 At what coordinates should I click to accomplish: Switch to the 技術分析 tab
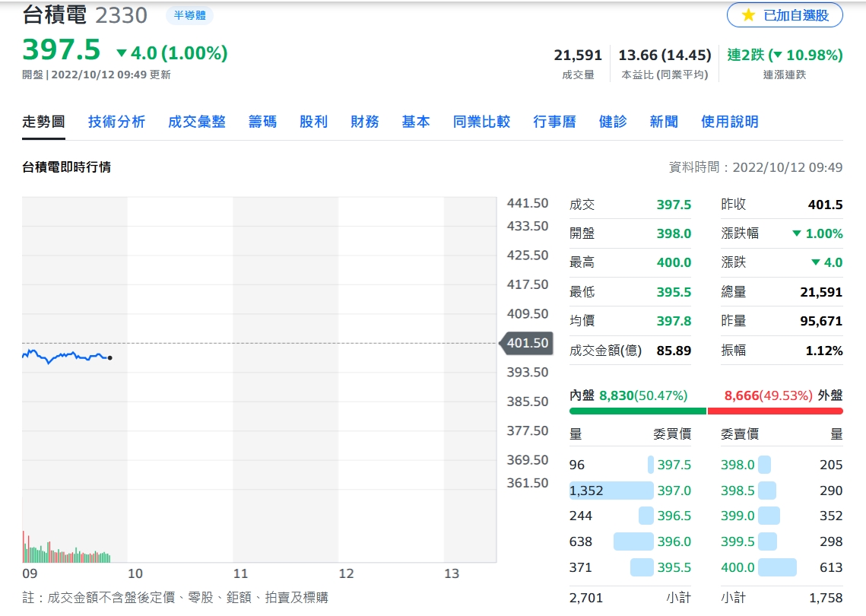click(x=116, y=122)
